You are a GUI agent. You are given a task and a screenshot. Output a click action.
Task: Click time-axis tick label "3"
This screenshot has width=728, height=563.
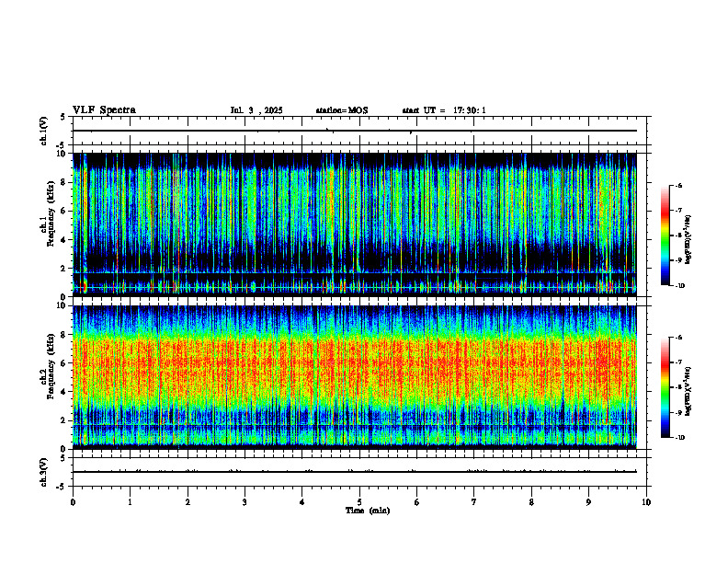point(245,502)
